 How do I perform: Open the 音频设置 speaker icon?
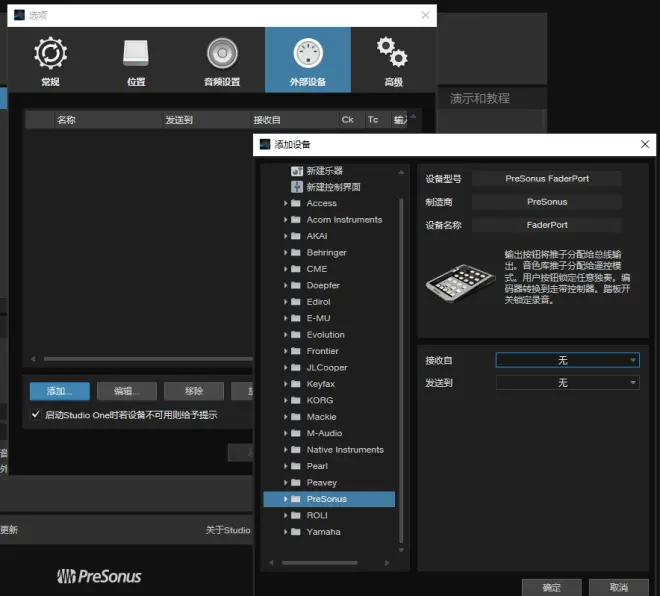click(222, 53)
